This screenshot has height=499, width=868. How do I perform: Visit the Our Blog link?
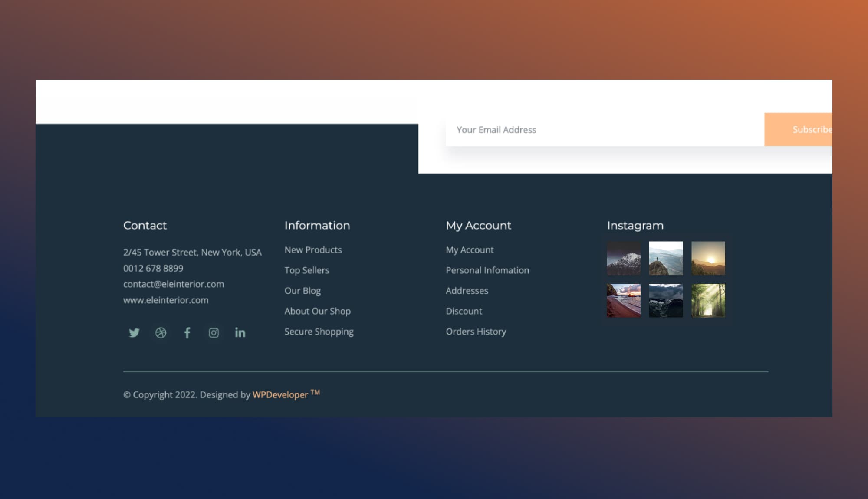click(x=302, y=291)
